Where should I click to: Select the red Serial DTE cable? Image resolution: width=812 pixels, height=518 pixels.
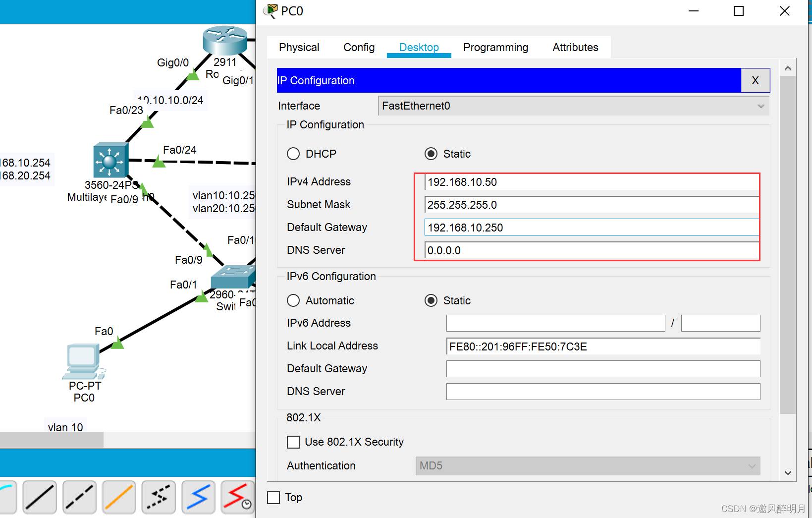point(238,496)
